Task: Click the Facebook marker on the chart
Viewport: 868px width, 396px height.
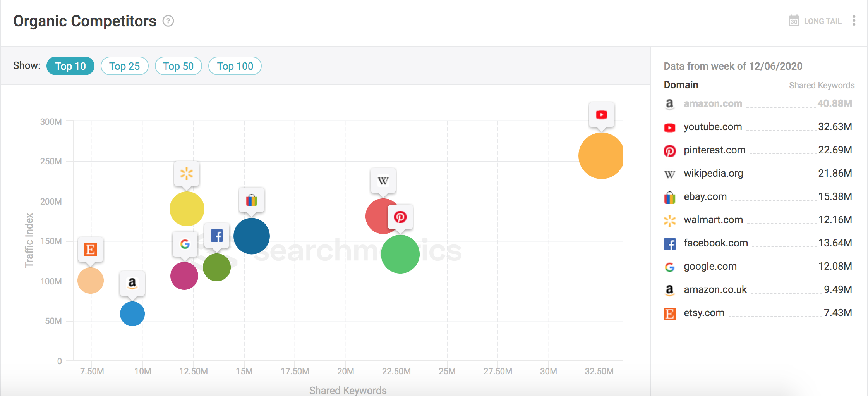Action: pos(216,235)
